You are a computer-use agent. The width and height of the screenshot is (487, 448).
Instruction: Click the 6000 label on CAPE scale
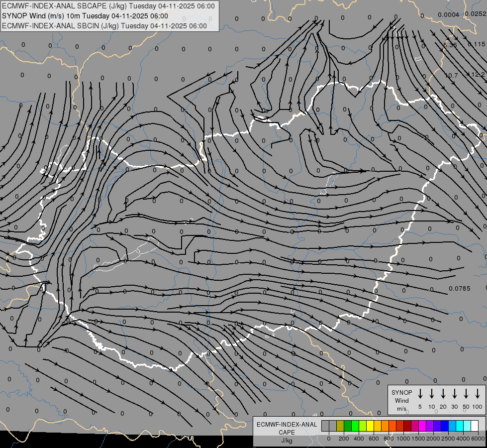point(478,439)
